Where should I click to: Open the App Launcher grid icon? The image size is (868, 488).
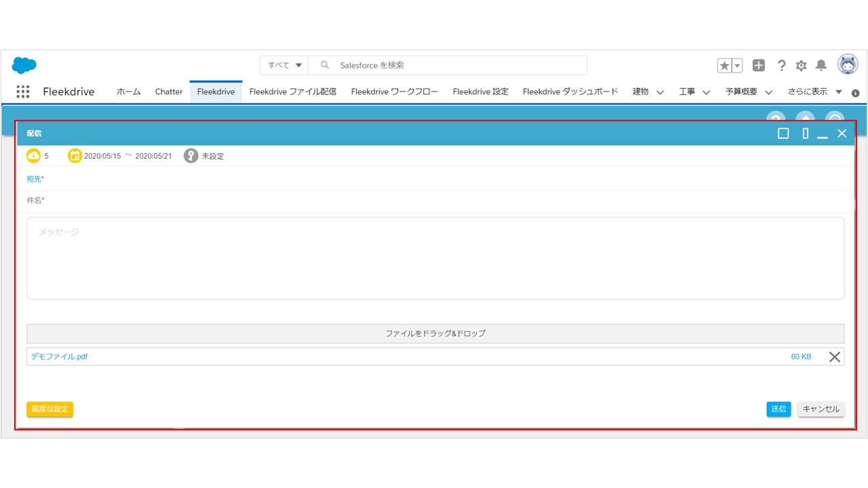(x=22, y=91)
